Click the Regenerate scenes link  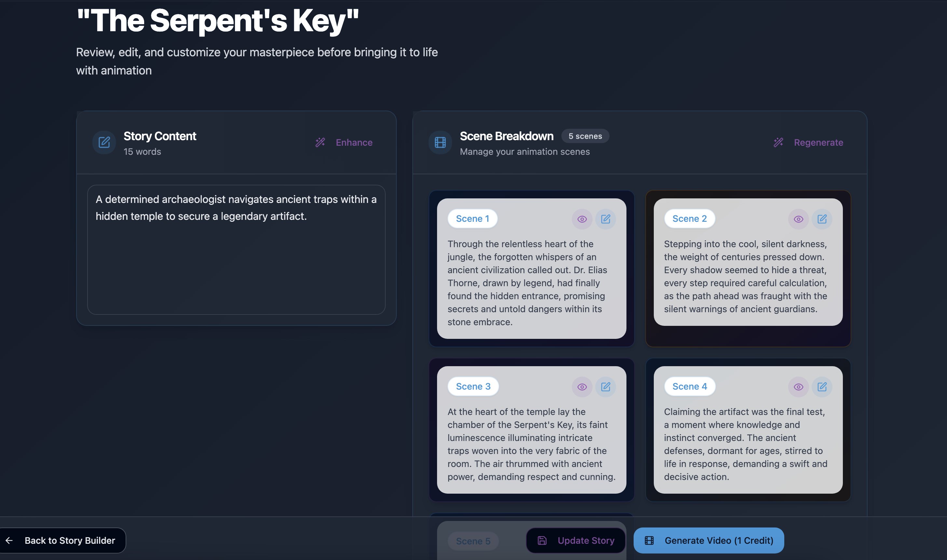point(818,142)
